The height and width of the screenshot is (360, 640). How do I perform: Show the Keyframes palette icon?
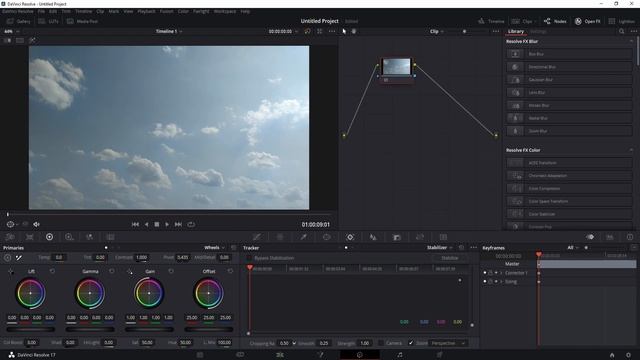590,237
